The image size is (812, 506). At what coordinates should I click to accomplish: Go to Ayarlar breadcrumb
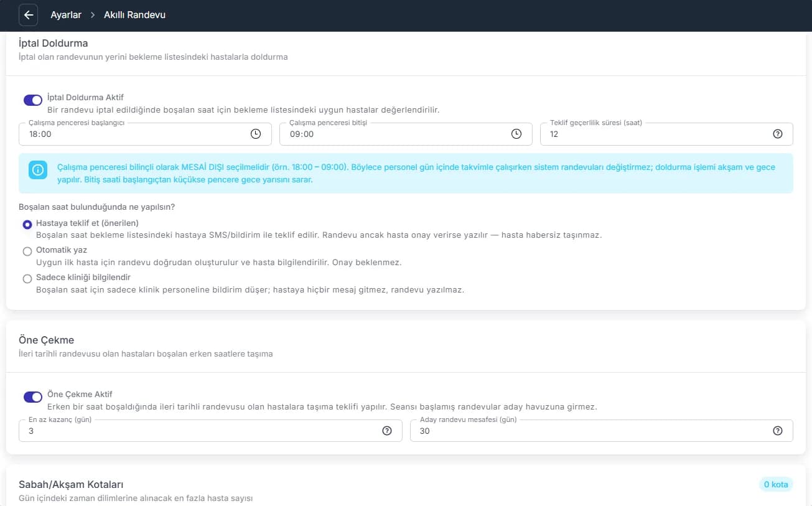click(x=66, y=15)
